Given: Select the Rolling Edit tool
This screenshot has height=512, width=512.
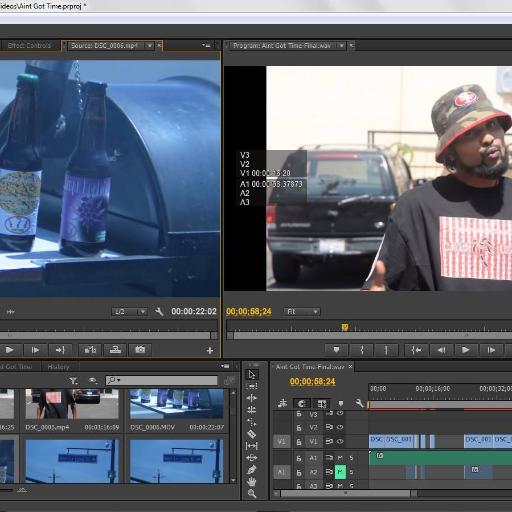Looking at the screenshot, I should click(x=252, y=410).
